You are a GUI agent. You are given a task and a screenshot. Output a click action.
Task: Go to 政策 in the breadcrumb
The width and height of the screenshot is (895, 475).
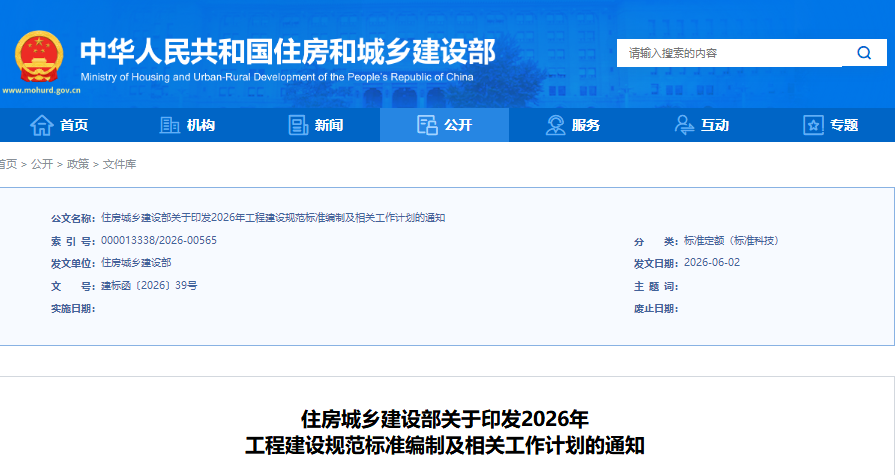(x=78, y=164)
